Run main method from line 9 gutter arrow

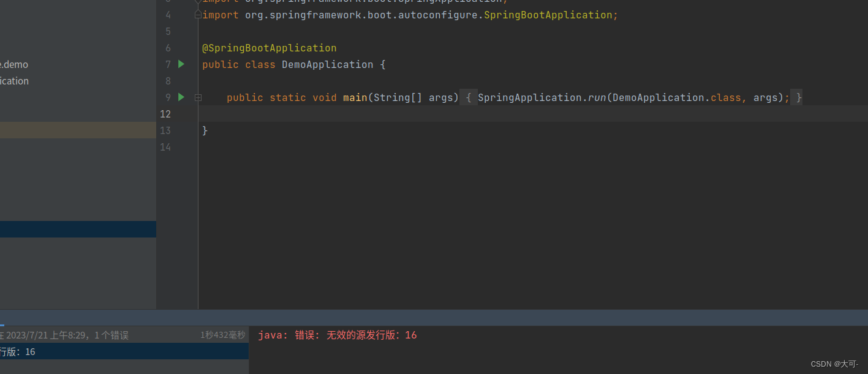pyautogui.click(x=181, y=97)
